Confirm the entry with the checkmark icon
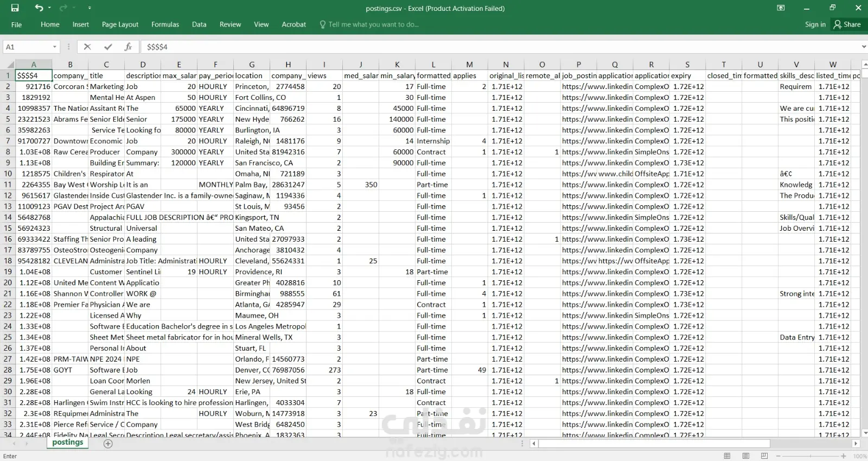The width and height of the screenshot is (868, 461). pyautogui.click(x=108, y=47)
